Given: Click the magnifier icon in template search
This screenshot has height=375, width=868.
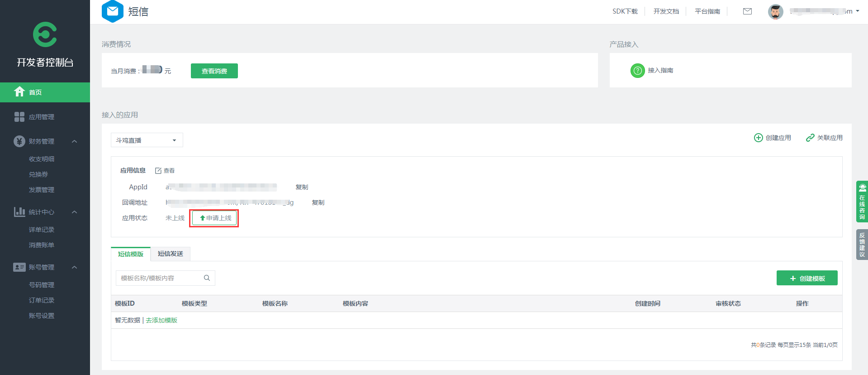Looking at the screenshot, I should pyautogui.click(x=207, y=278).
